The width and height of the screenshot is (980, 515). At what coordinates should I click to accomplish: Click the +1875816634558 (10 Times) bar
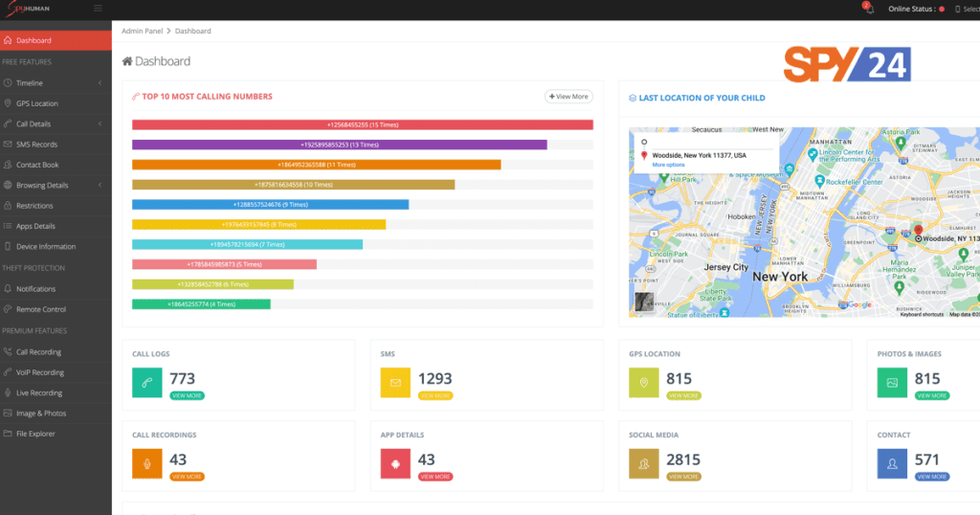293,185
